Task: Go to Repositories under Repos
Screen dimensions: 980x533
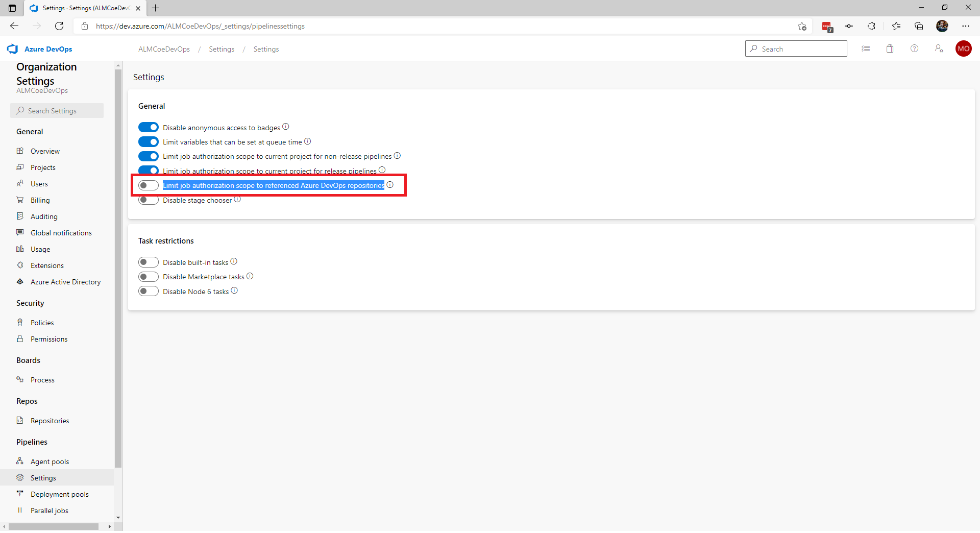Action: click(50, 420)
